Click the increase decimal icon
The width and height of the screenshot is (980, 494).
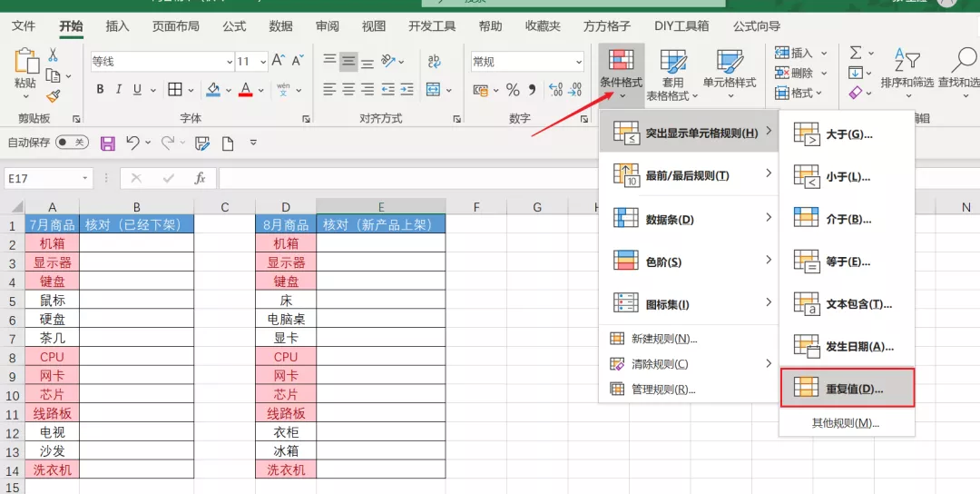555,90
